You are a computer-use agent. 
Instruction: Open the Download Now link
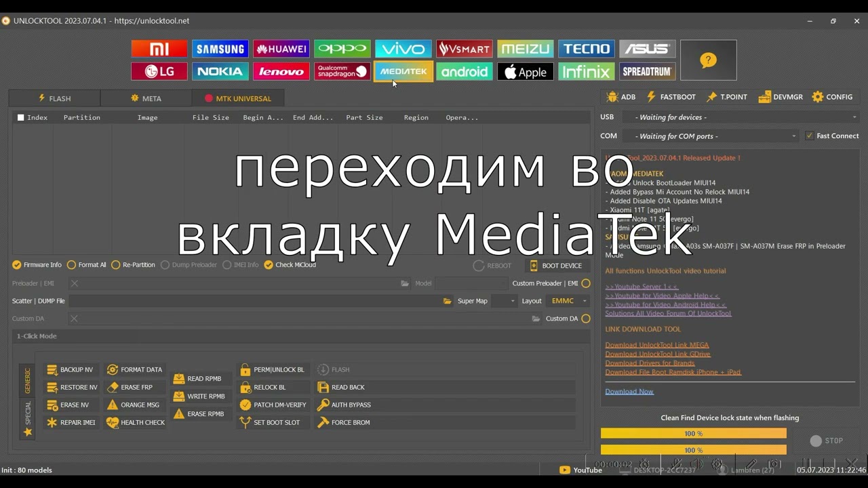[629, 391]
